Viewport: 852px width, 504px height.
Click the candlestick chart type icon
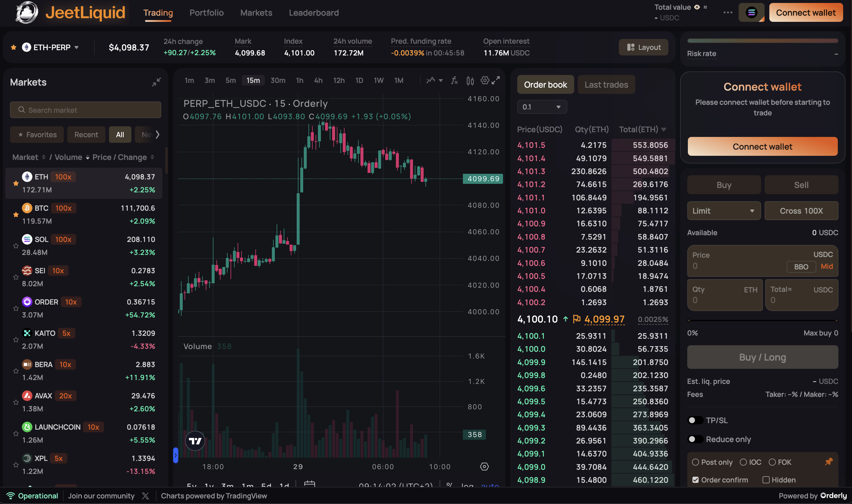click(x=470, y=81)
